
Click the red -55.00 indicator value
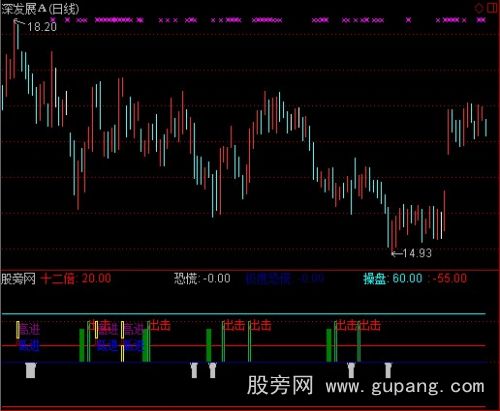pyautogui.click(x=449, y=279)
